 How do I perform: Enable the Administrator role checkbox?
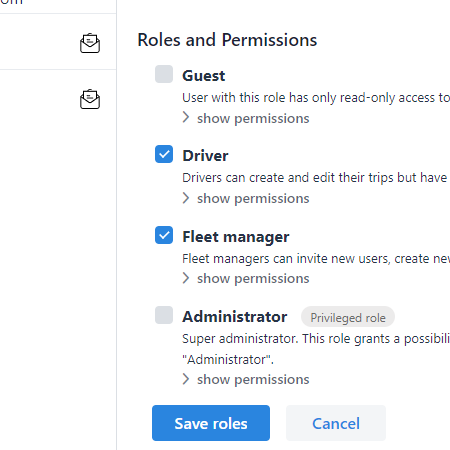(x=164, y=315)
